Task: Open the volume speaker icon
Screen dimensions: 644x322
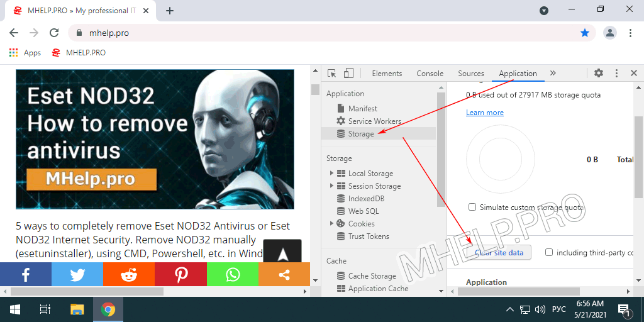Action: coord(540,309)
